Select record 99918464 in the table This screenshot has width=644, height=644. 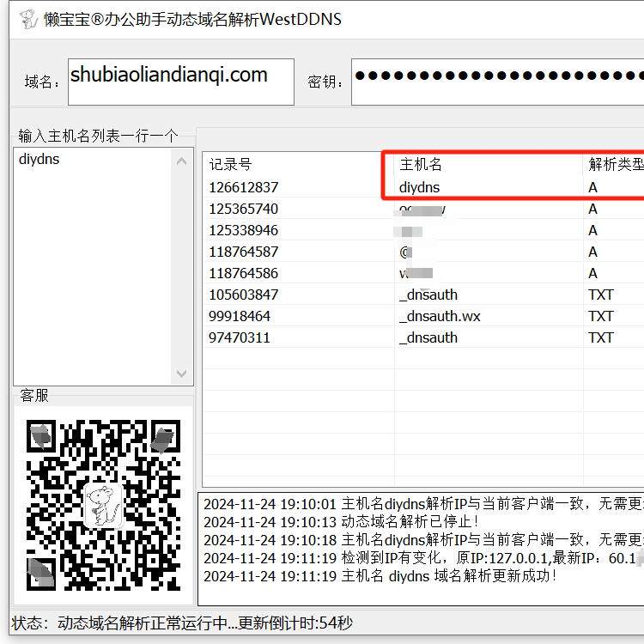click(240, 316)
